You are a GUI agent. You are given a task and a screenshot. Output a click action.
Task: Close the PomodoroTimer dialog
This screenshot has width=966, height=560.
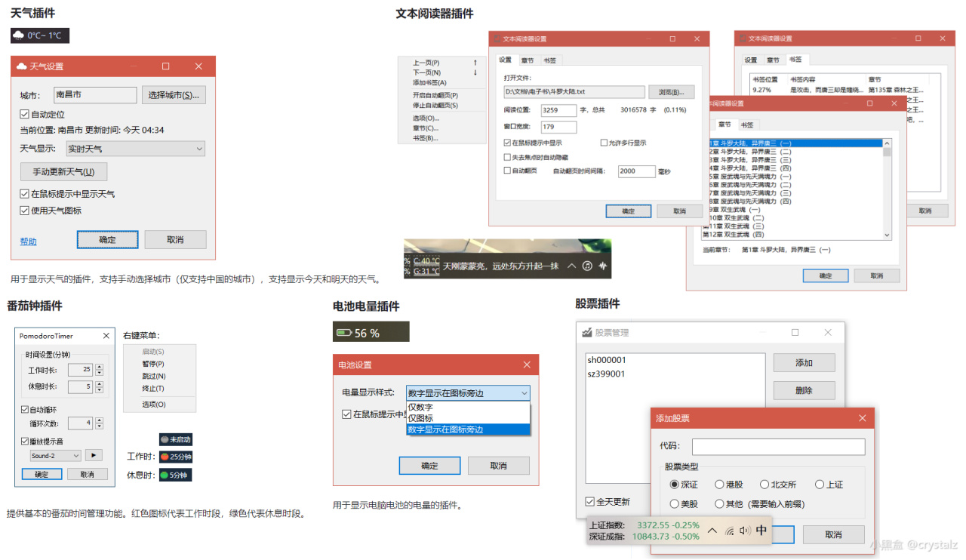(x=105, y=336)
